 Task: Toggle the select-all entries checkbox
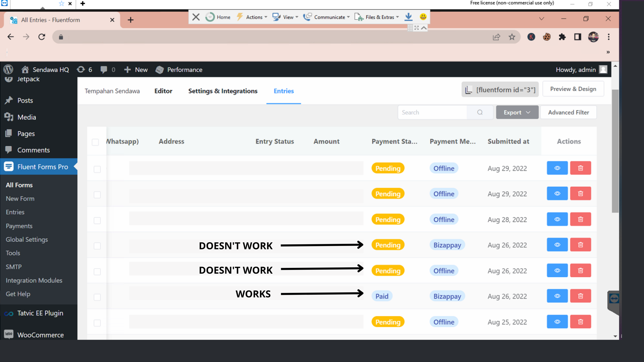[x=95, y=142]
